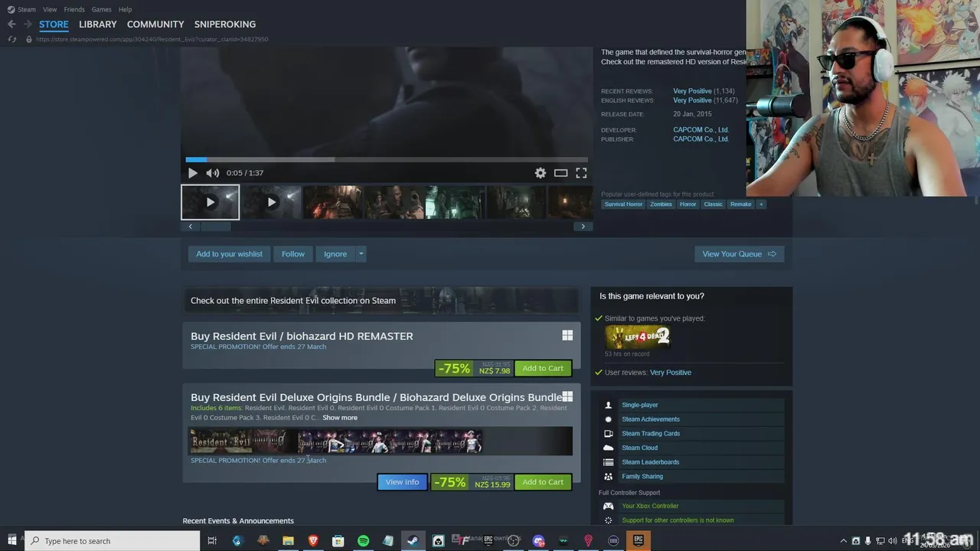Click Family Sharing feature link

[642, 477]
